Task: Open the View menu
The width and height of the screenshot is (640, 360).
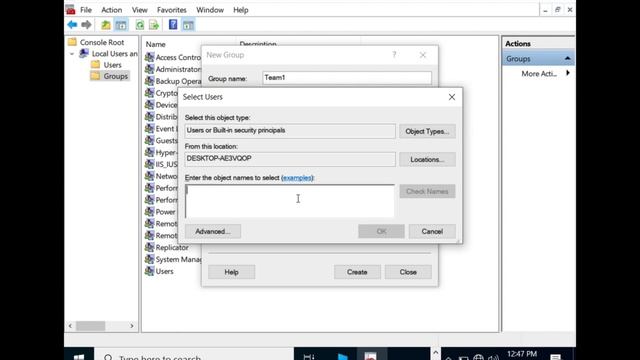Action: [140, 10]
